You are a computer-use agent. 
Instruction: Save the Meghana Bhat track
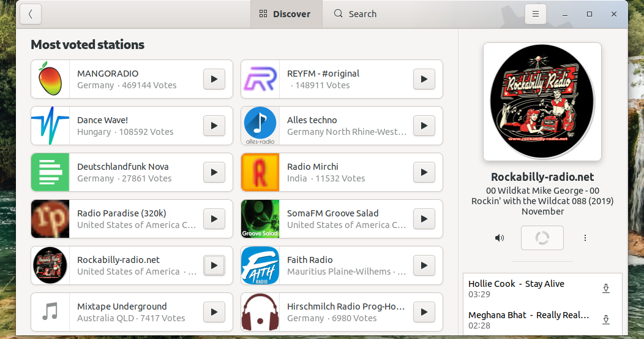click(x=606, y=319)
